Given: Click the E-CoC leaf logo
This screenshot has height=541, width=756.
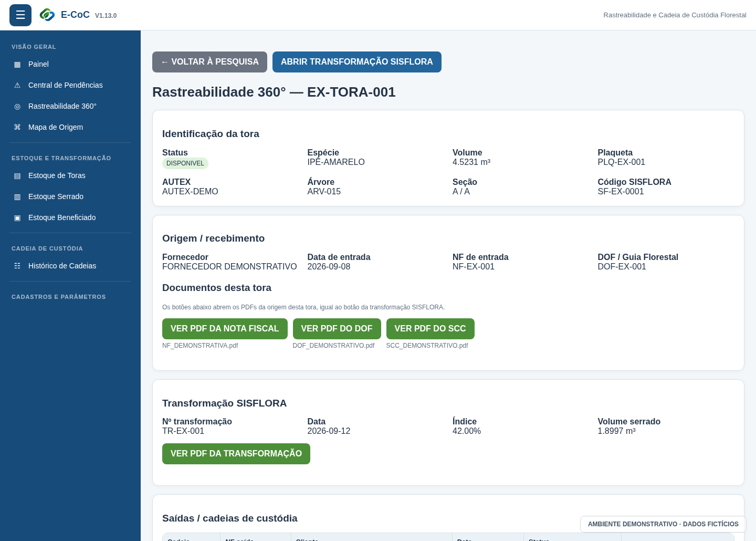Looking at the screenshot, I should (47, 15).
